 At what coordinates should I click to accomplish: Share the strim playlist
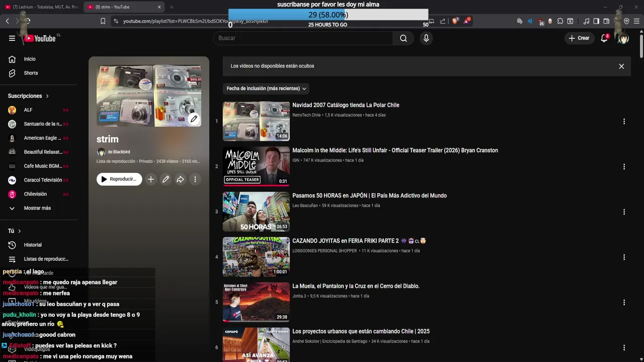[180, 179]
